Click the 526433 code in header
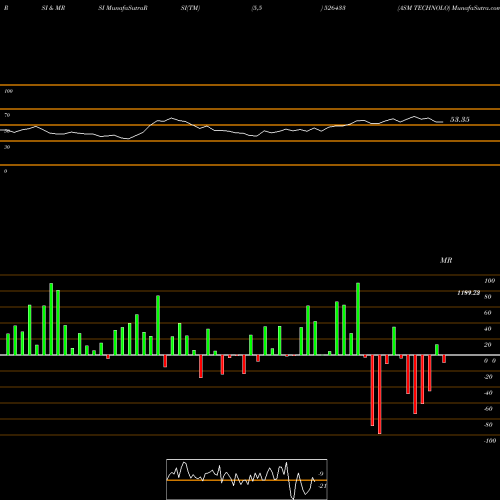The width and height of the screenshot is (500, 500). (334, 8)
